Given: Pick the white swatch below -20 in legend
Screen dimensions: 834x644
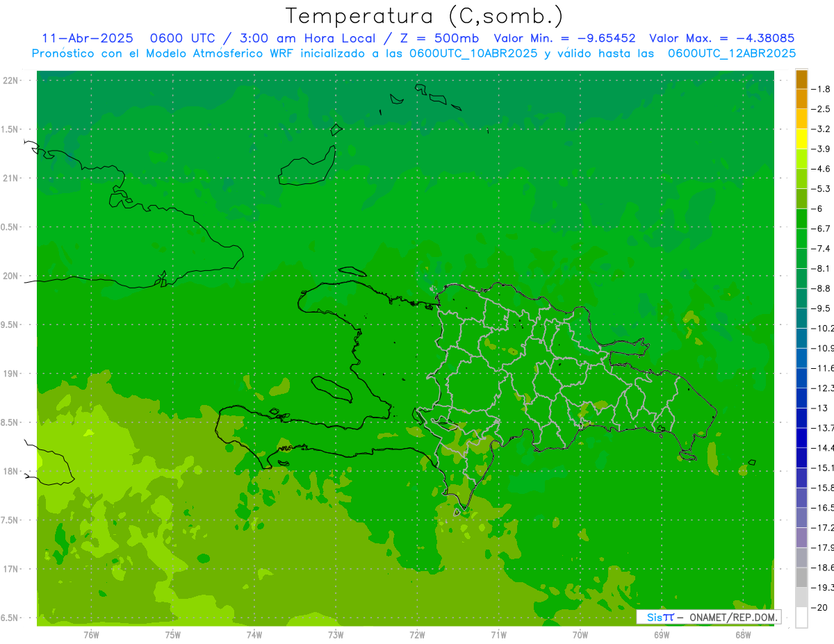Looking at the screenshot, I should [x=801, y=618].
